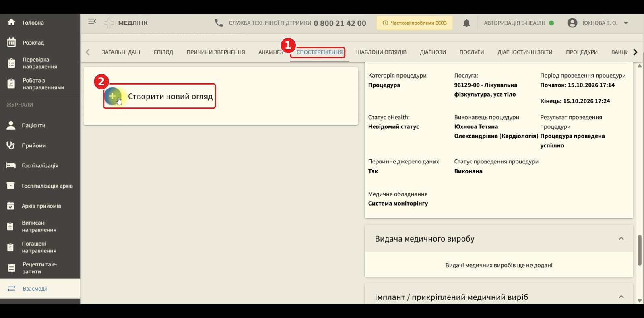Image resolution: width=644 pixels, height=318 pixels.
Task: Collapse the Імплант / прикріплений медичний виріб section
Action: point(621,297)
